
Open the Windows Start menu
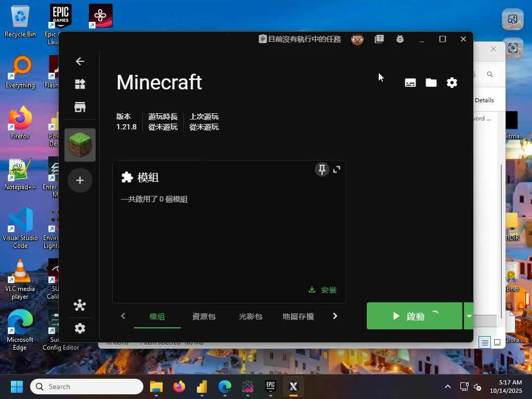(17, 387)
